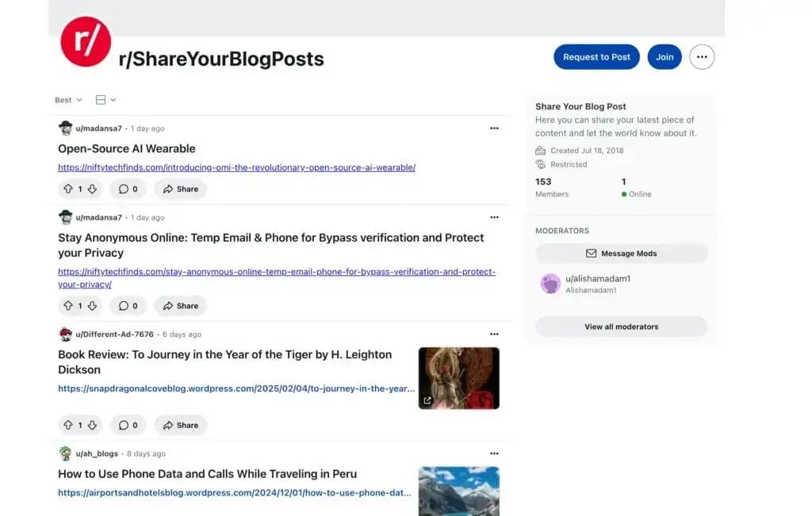The image size is (812, 516).
Task: Click the Request to Post button
Action: [596, 56]
